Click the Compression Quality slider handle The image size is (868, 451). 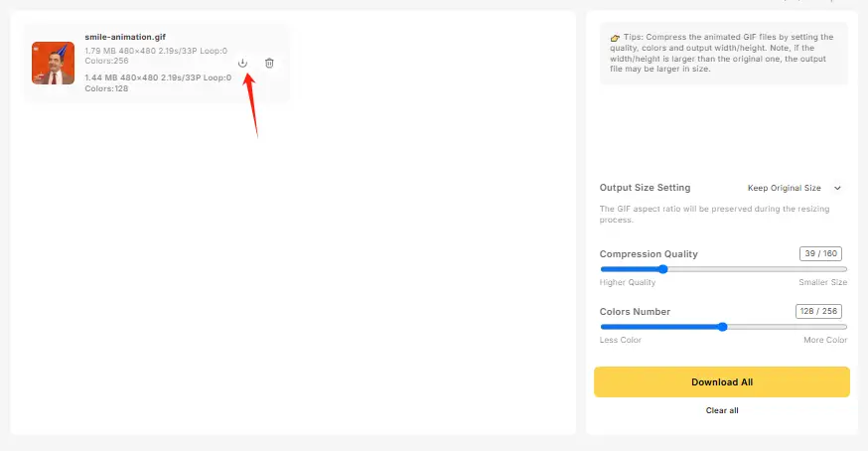(662, 269)
